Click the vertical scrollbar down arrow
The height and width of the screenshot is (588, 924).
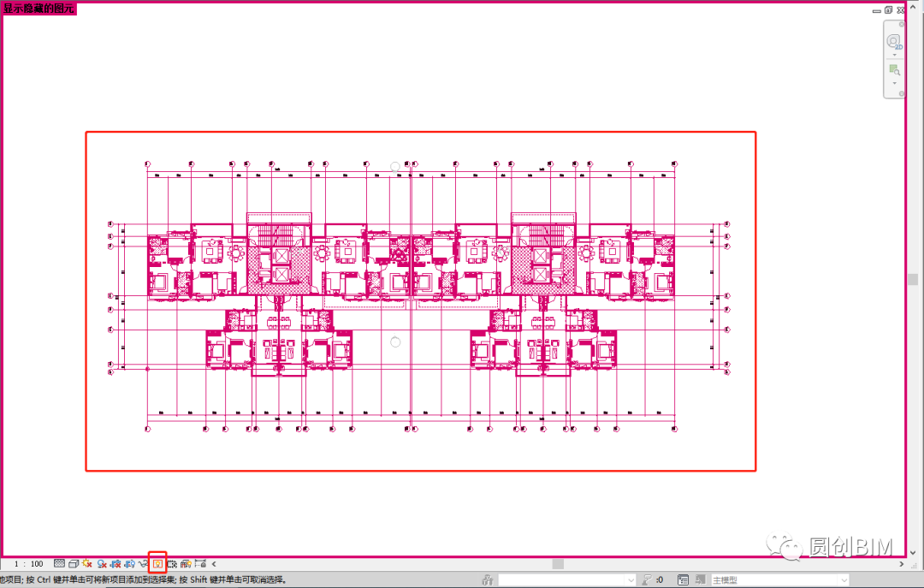click(914, 553)
